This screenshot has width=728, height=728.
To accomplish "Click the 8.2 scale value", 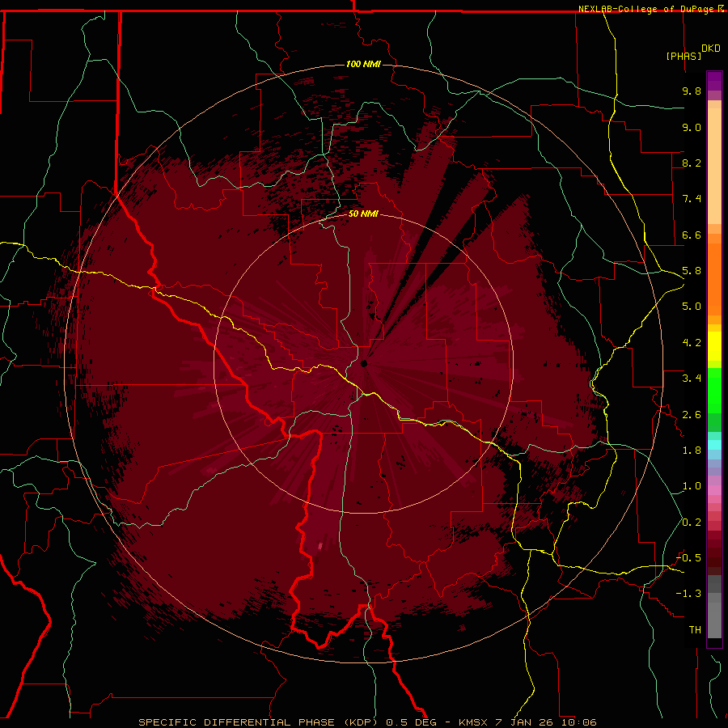I will pos(692,163).
